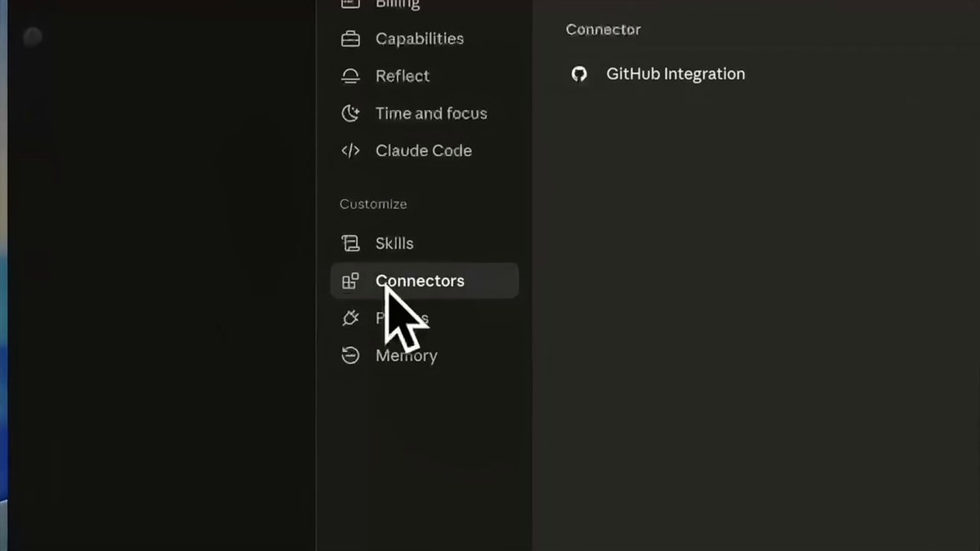
Task: Click the Time and focus moon icon
Action: (350, 113)
